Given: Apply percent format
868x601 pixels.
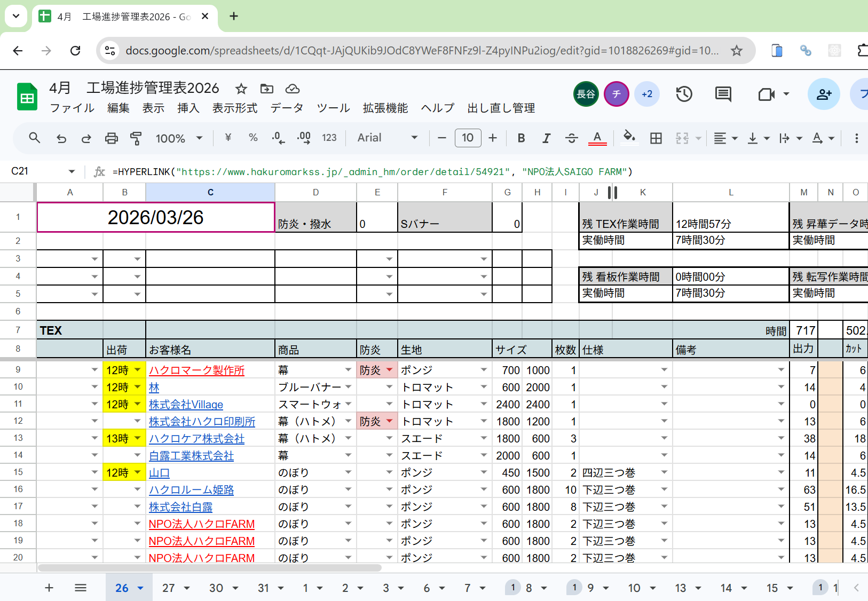Looking at the screenshot, I should coord(253,138).
